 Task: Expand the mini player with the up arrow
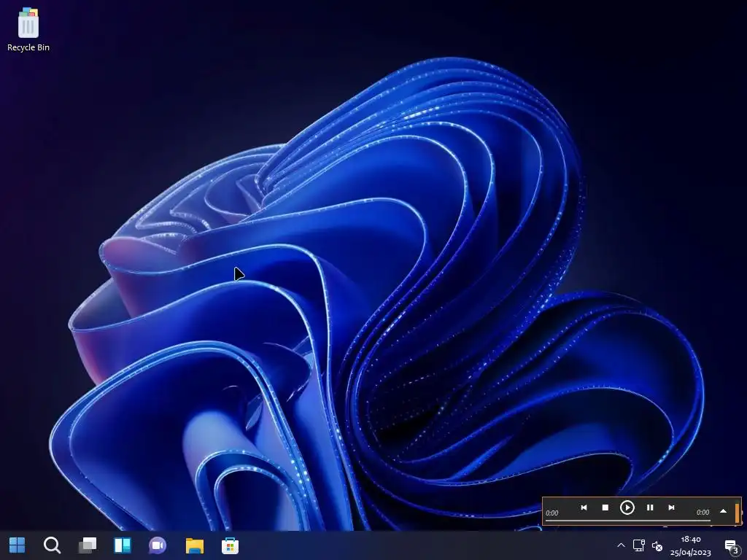pos(723,511)
